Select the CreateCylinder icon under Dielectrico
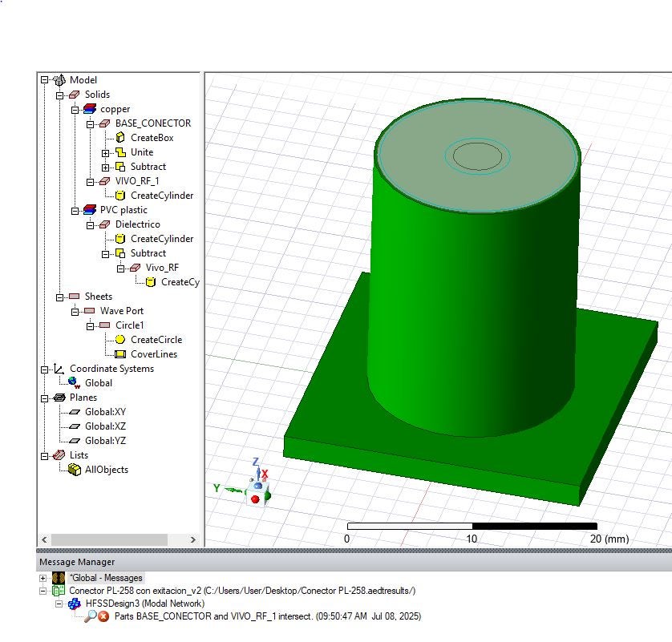The height and width of the screenshot is (642, 672). (x=120, y=239)
